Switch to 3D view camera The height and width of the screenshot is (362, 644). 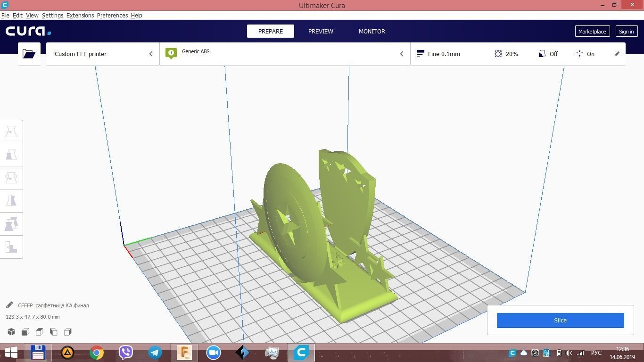point(11,332)
